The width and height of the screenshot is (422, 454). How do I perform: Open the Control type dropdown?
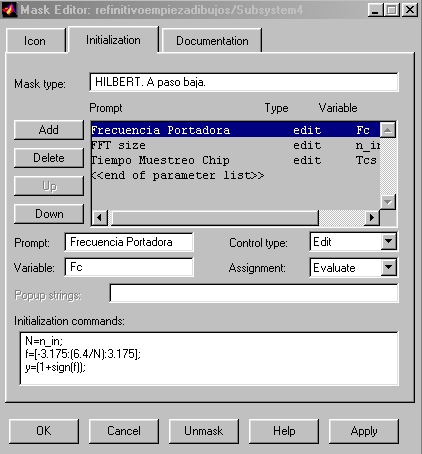coord(389,241)
